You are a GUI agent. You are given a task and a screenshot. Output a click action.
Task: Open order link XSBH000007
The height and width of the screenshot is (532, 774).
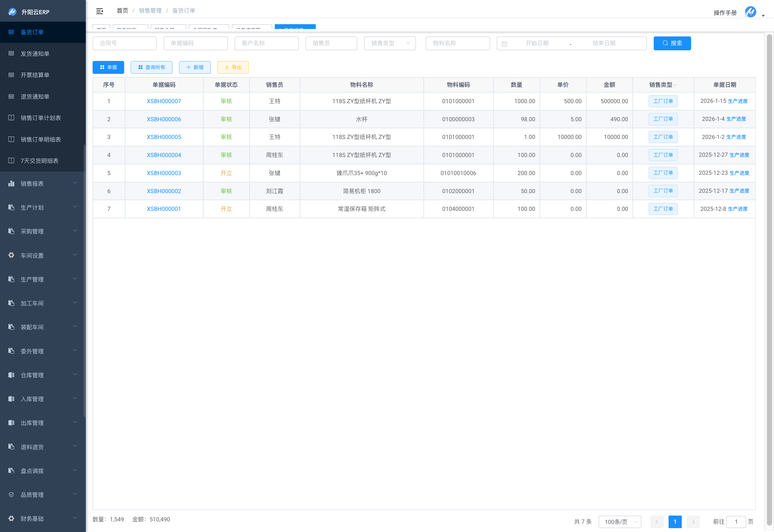[164, 101]
